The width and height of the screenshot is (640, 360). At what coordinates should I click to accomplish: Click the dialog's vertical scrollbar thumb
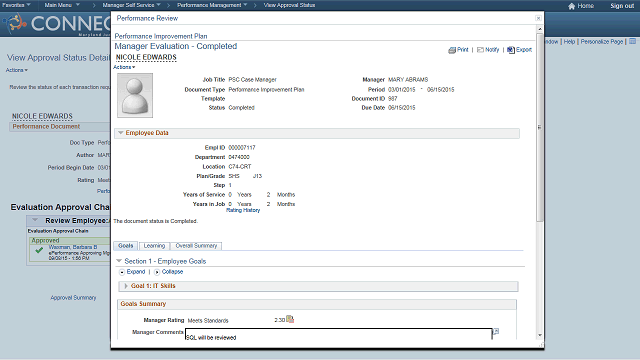pos(540,127)
